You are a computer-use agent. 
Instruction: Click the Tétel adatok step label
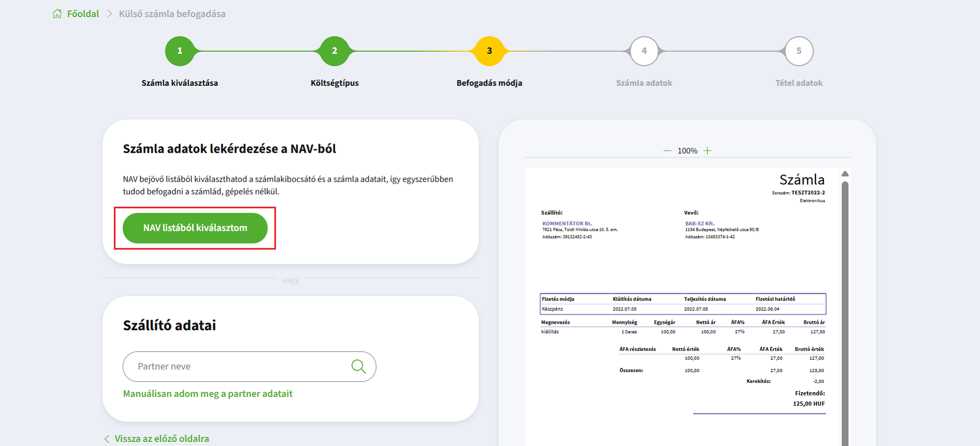pos(799,83)
